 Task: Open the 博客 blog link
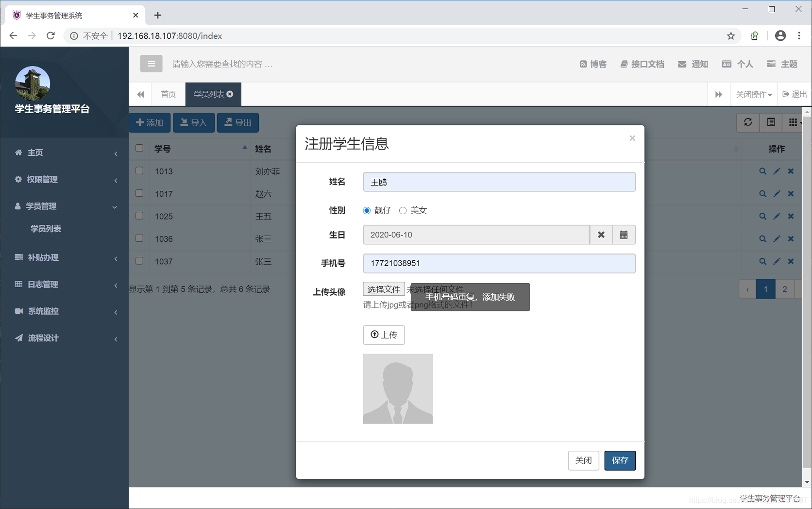[593, 64]
